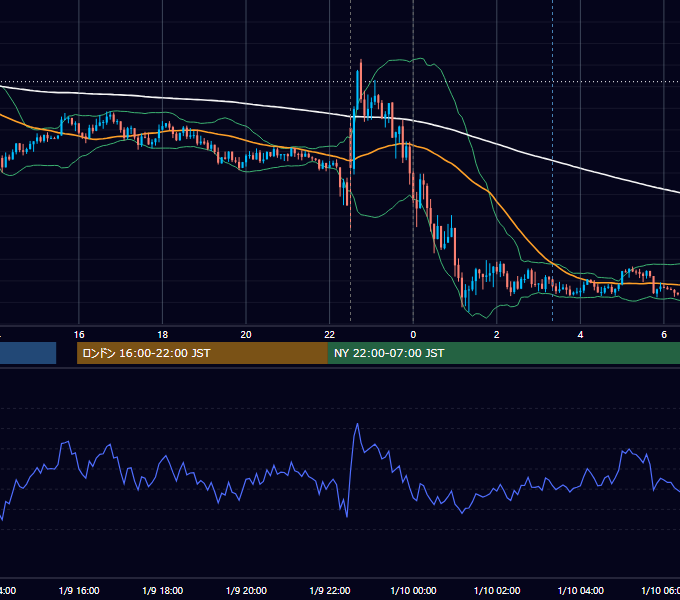Click the 0 hour label on chart axis
This screenshot has width=680, height=600.
coord(413,335)
